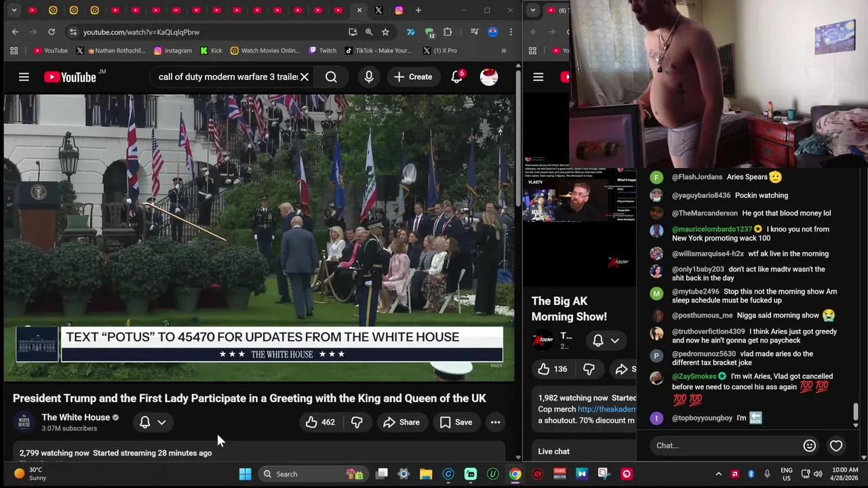
Task: Send a heart reaction in live chat
Action: click(836, 445)
